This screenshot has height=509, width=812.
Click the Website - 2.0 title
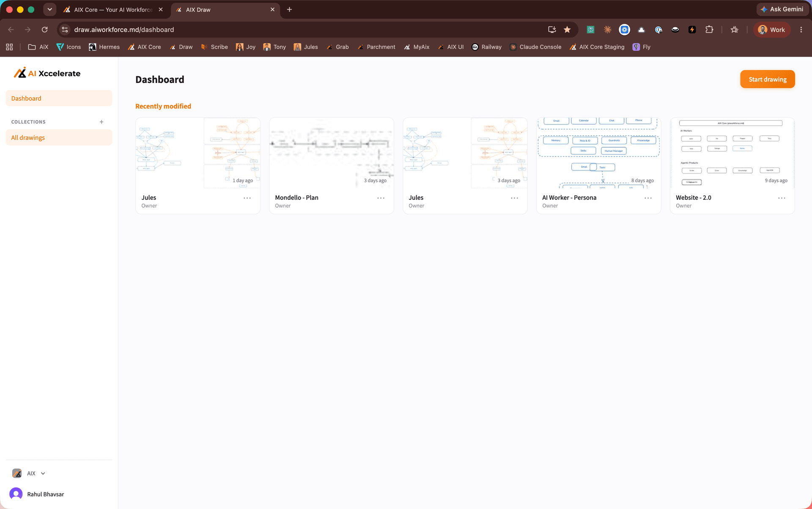[694, 198]
